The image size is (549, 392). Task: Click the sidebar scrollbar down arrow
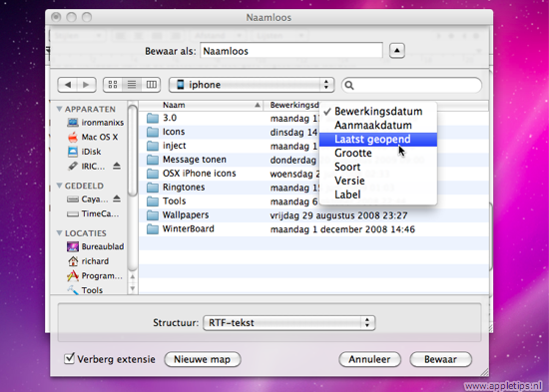(x=133, y=288)
